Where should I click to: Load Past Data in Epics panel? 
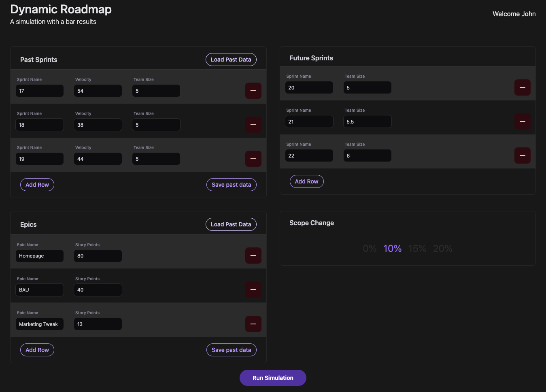point(231,224)
